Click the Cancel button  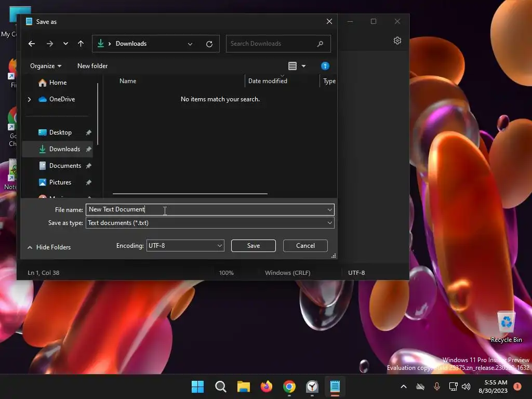pos(305,246)
